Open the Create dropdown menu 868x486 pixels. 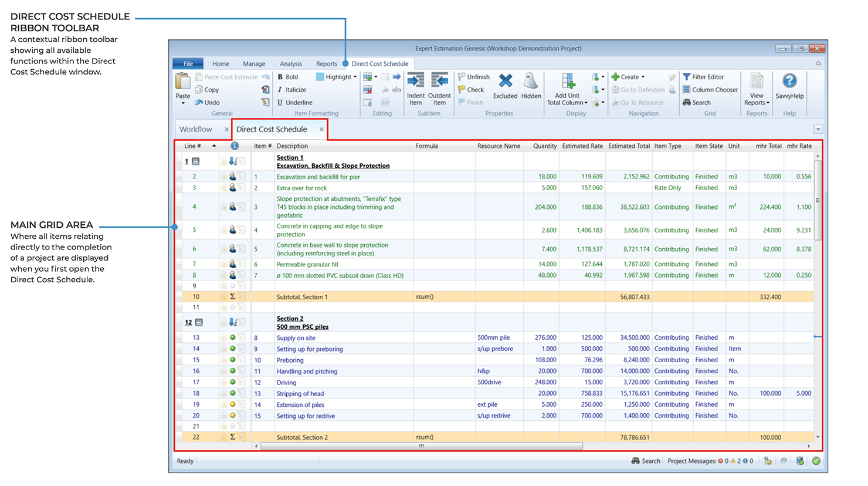click(643, 77)
